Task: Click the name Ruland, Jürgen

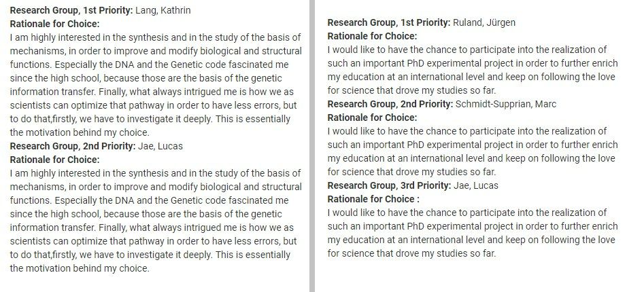Action: 484,22
